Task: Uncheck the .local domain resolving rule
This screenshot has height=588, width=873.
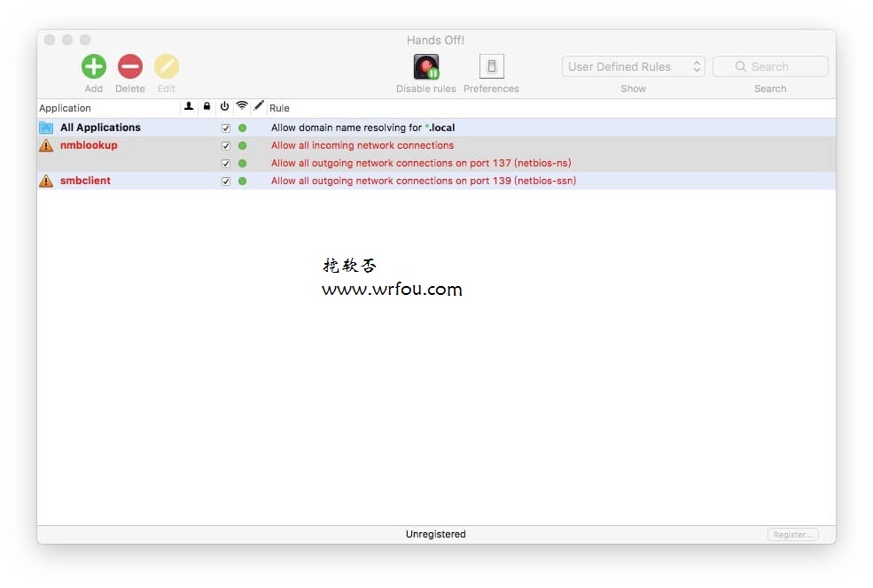Action: click(x=225, y=128)
